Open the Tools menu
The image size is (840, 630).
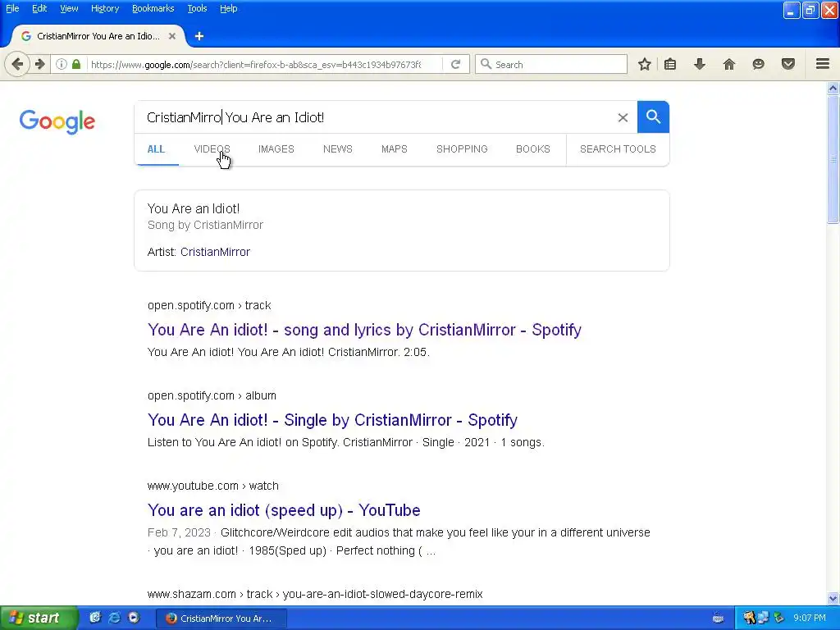[197, 8]
